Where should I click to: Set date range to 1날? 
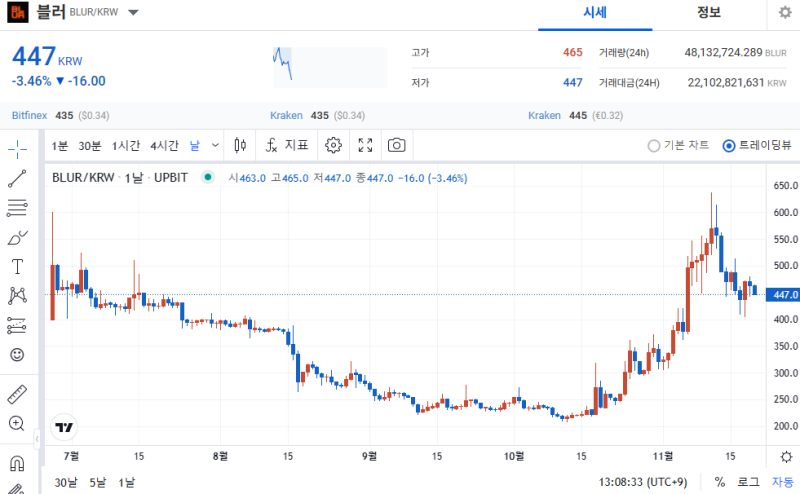[x=127, y=482]
